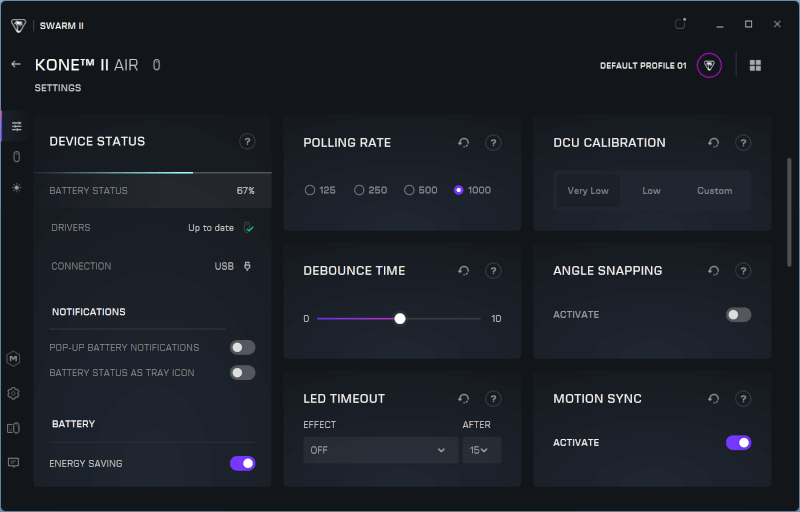Toggle battery status as tray icon
Viewport: 800px width, 512px height.
click(242, 373)
